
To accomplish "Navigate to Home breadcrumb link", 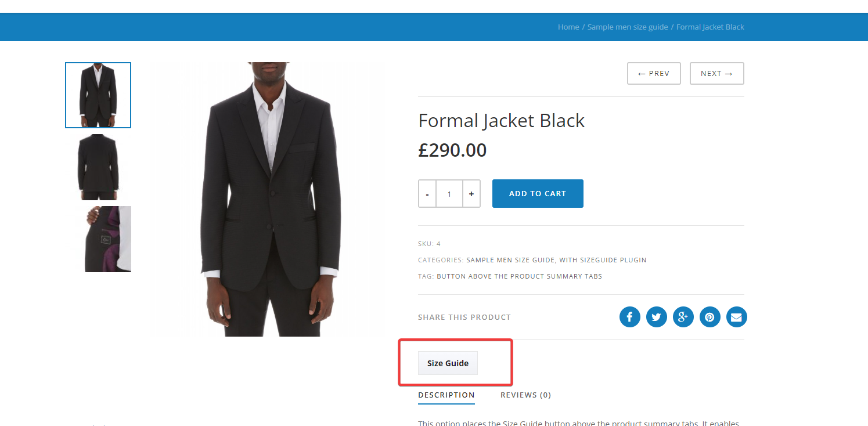I will point(568,27).
